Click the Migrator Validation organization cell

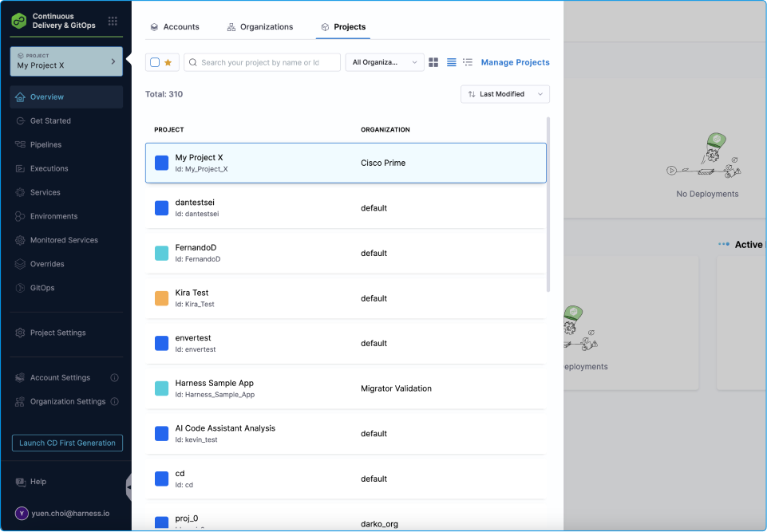pos(396,388)
